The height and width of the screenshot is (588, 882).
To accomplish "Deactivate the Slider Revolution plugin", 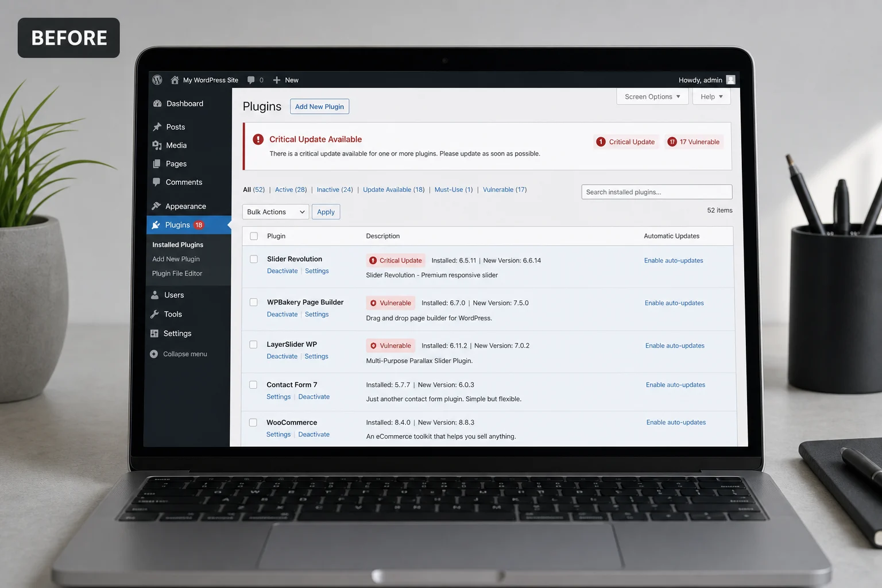I will point(283,271).
